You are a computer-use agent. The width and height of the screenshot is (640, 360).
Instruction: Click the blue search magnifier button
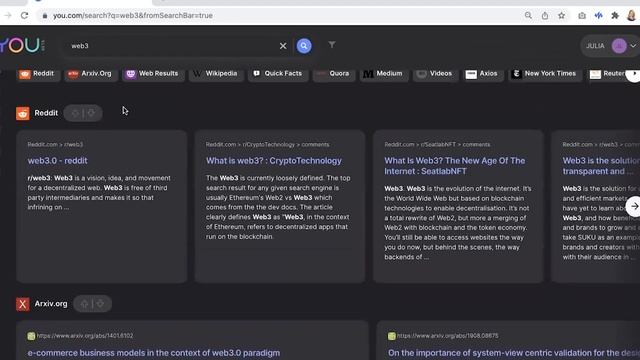tap(304, 46)
